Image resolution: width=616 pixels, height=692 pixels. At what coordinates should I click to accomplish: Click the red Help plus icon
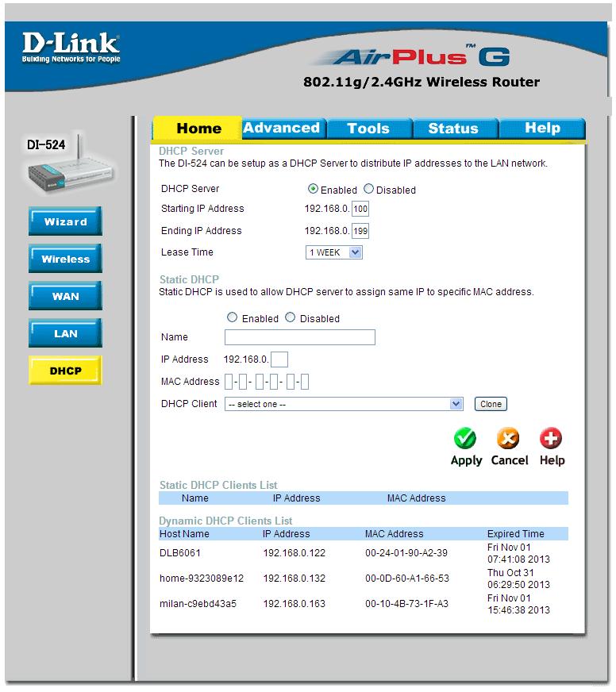pyautogui.click(x=551, y=439)
